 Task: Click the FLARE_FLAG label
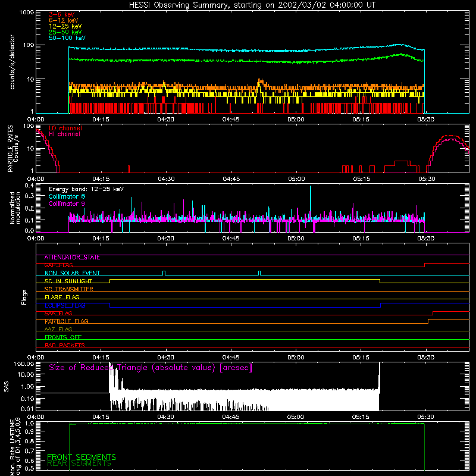pos(62,297)
